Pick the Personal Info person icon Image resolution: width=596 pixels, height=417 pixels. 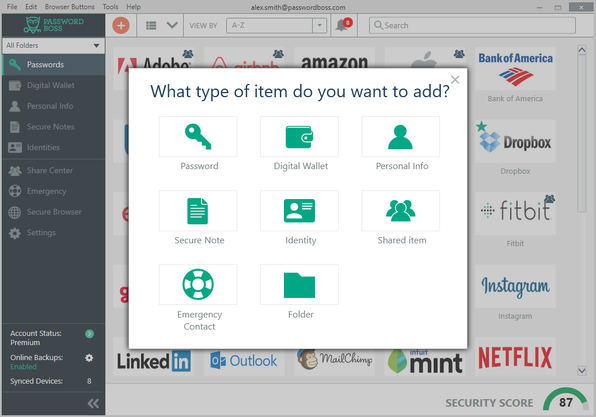coord(400,136)
